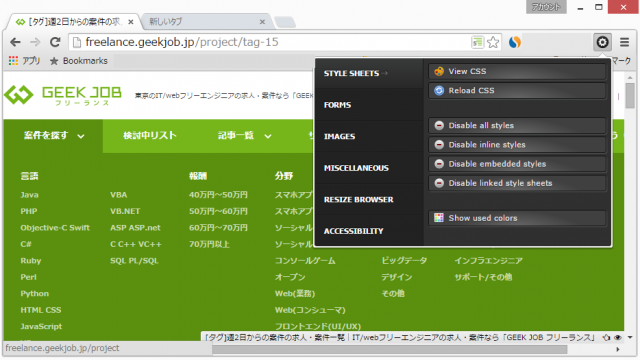Select the RESIZE BROWSER category
The height and width of the screenshot is (360, 640).
point(369,200)
